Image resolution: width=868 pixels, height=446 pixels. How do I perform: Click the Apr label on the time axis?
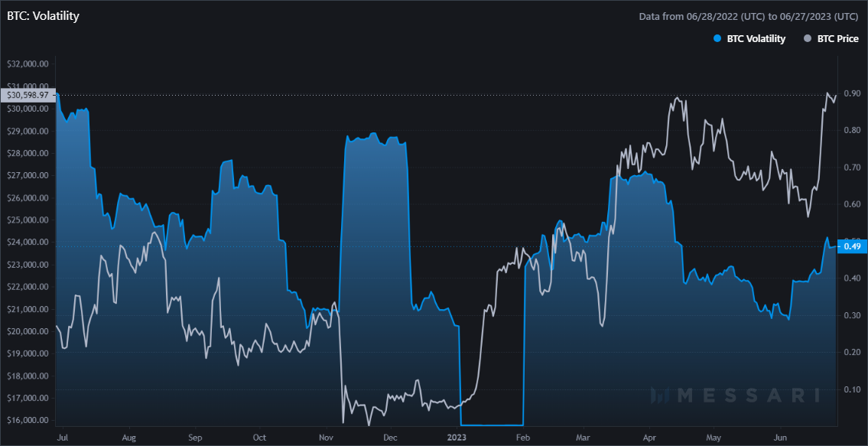[649, 438]
